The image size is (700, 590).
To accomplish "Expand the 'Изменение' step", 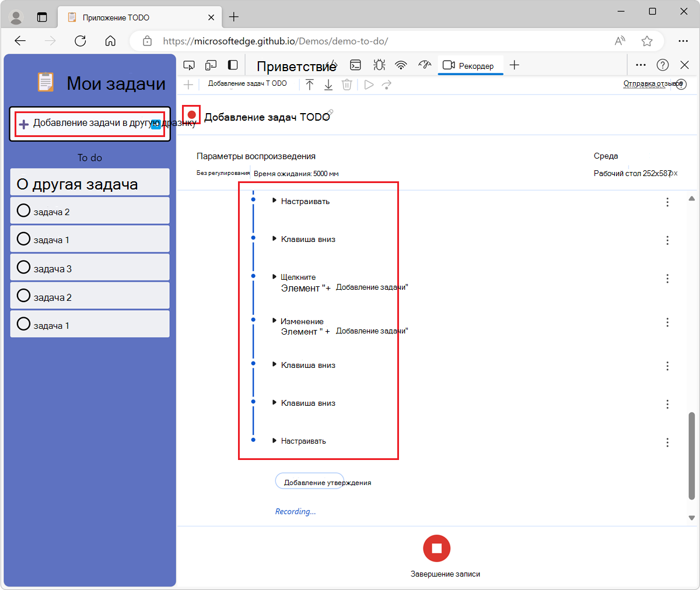I will point(274,321).
